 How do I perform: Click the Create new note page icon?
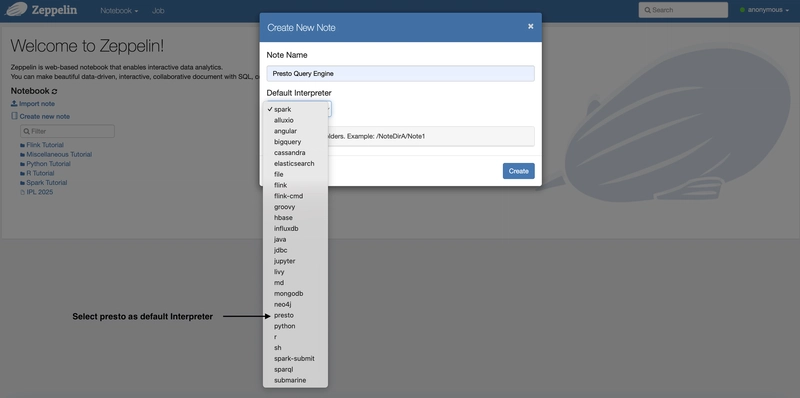[x=14, y=116]
